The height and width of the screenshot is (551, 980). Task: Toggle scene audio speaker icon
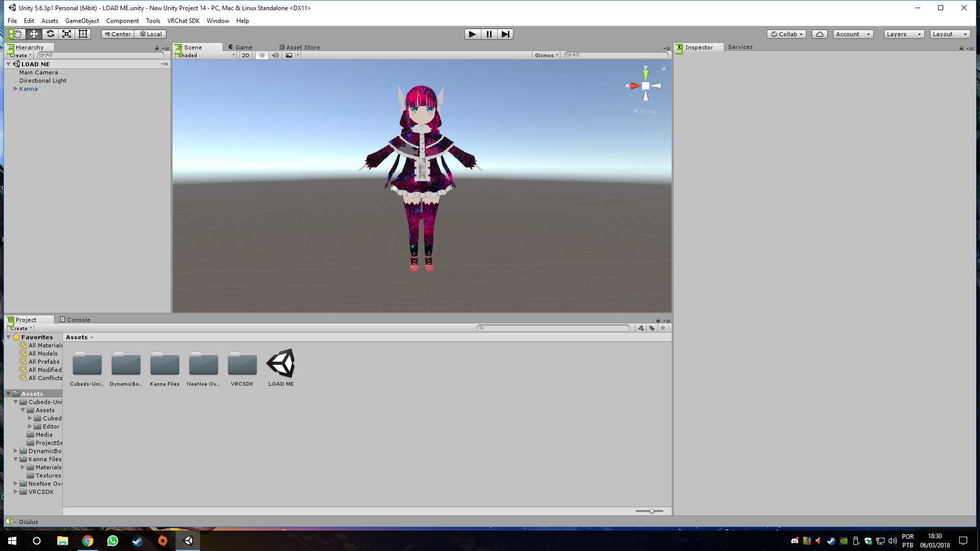click(275, 55)
